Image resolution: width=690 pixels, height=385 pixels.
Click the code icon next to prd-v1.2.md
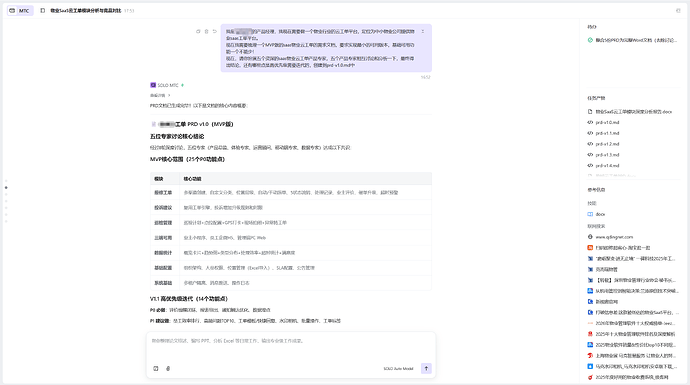point(590,144)
